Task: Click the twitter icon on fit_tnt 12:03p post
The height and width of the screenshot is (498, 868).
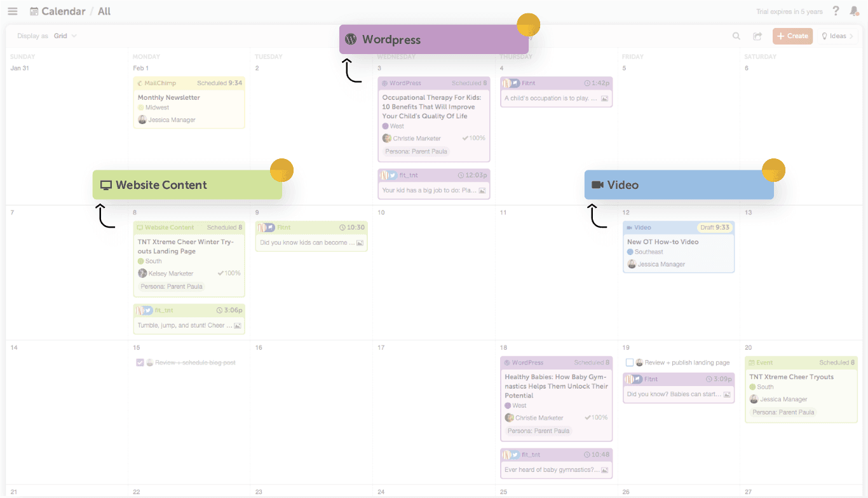Action: (393, 175)
